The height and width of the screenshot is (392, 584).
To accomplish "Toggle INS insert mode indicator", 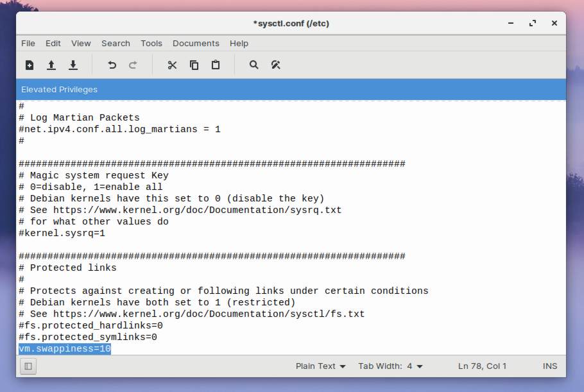I will tap(550, 366).
